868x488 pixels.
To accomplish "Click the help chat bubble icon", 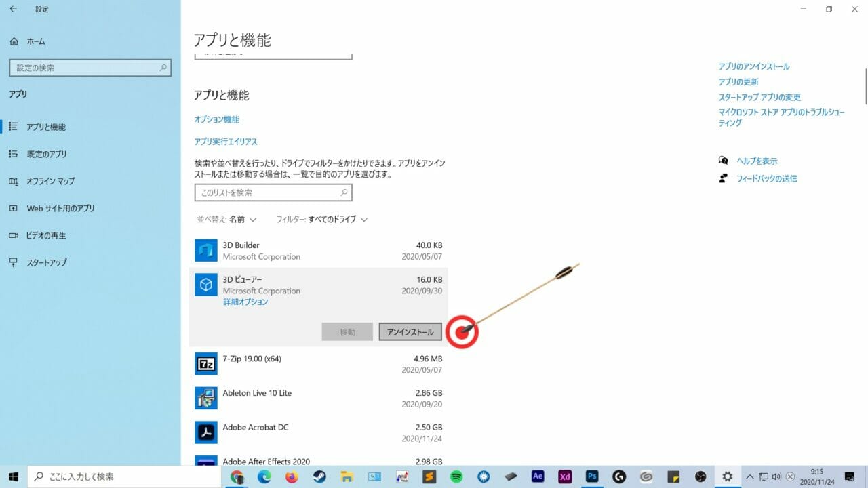I will [724, 161].
